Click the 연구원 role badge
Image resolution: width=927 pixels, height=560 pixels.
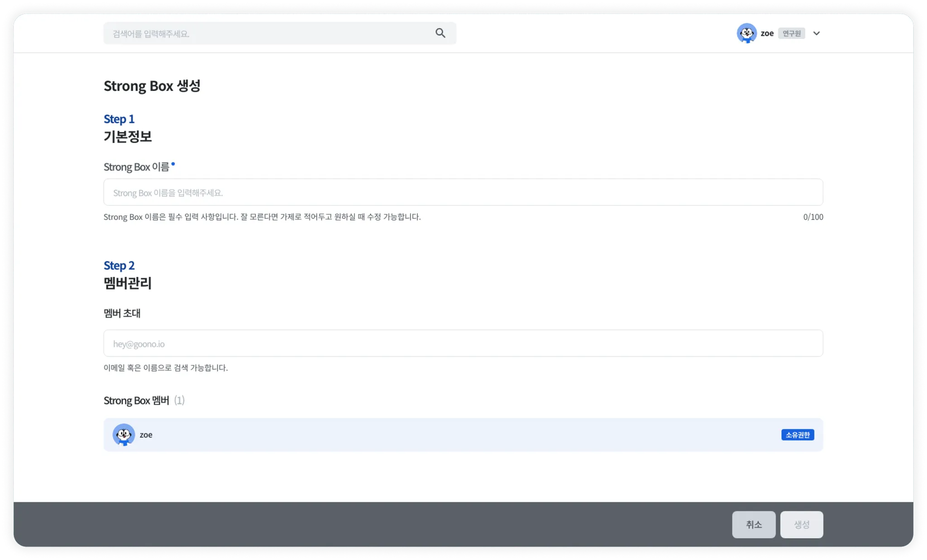coord(791,33)
